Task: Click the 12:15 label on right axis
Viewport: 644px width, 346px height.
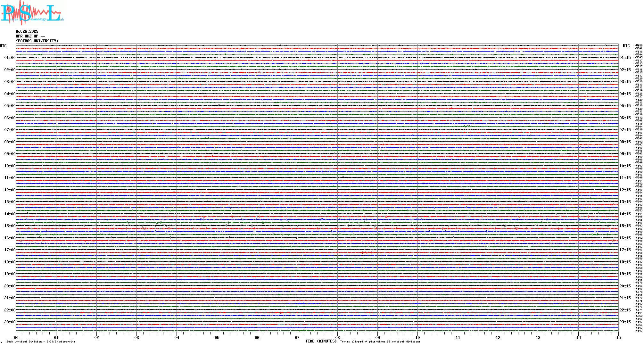Action: pos(625,190)
